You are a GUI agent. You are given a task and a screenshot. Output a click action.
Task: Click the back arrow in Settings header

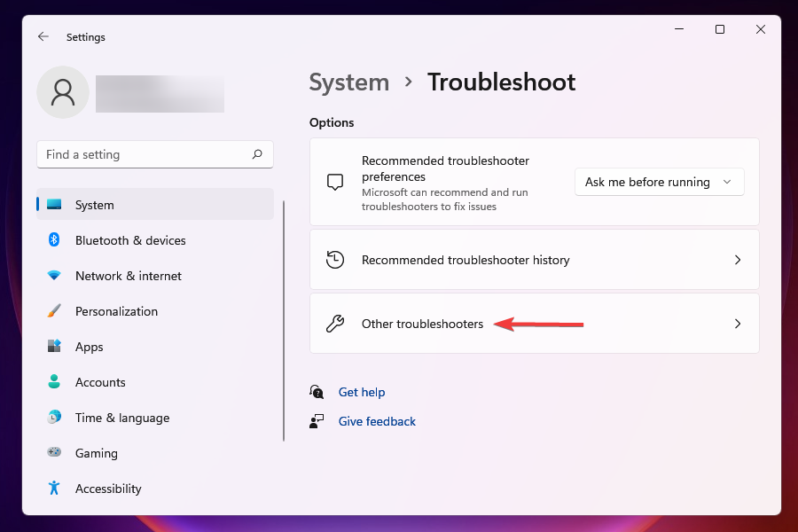(x=43, y=37)
